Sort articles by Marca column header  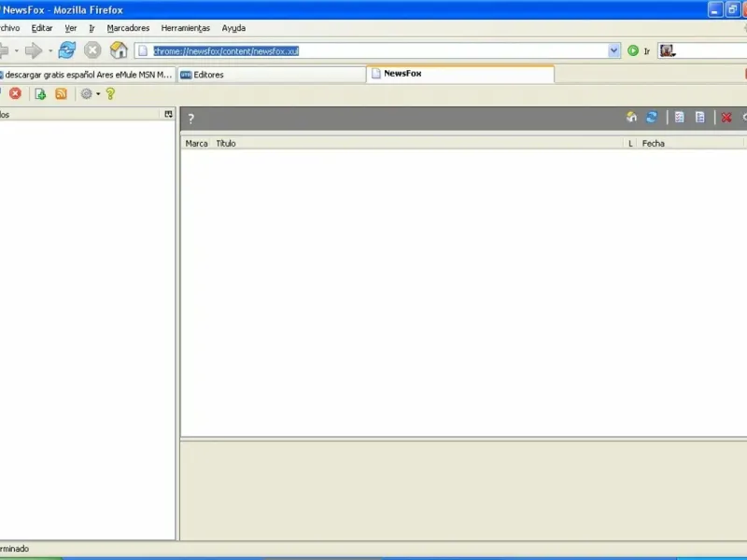click(196, 144)
